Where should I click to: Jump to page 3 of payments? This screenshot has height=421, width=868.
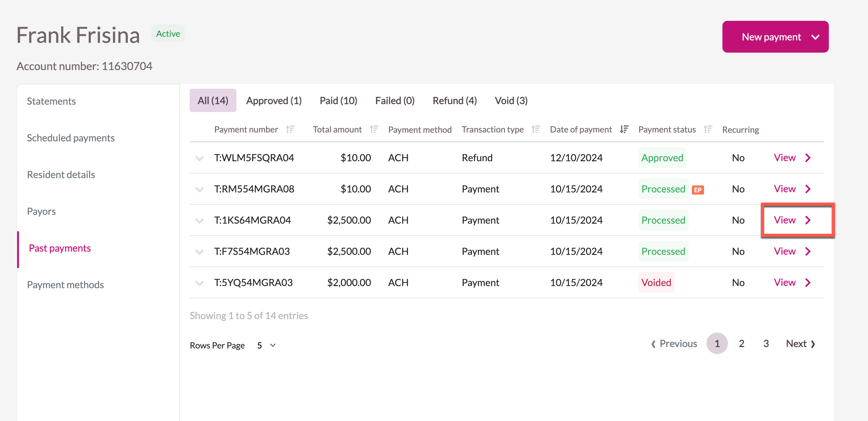point(766,344)
